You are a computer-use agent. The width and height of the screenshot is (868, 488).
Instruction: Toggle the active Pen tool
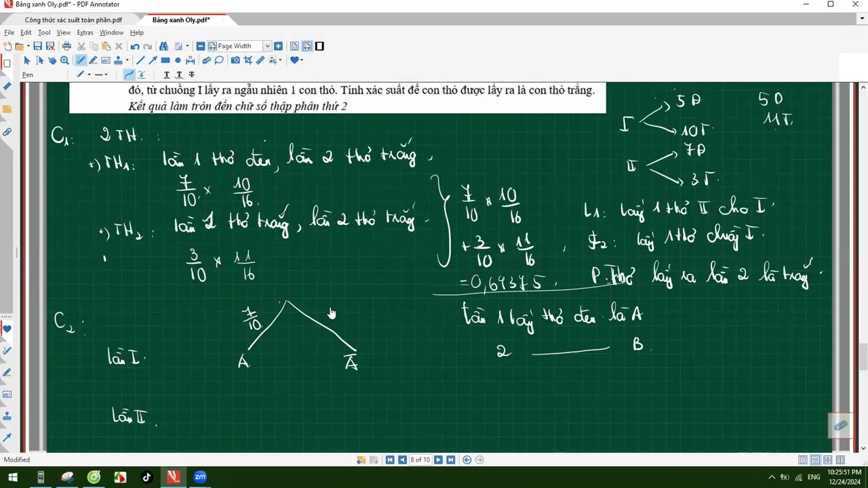point(81,60)
